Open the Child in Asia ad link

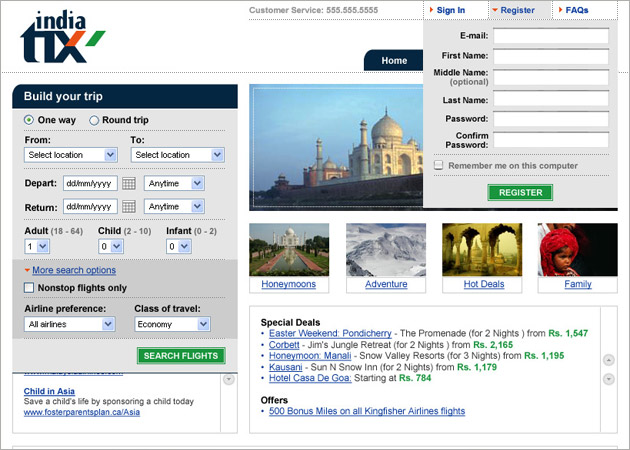coord(49,391)
